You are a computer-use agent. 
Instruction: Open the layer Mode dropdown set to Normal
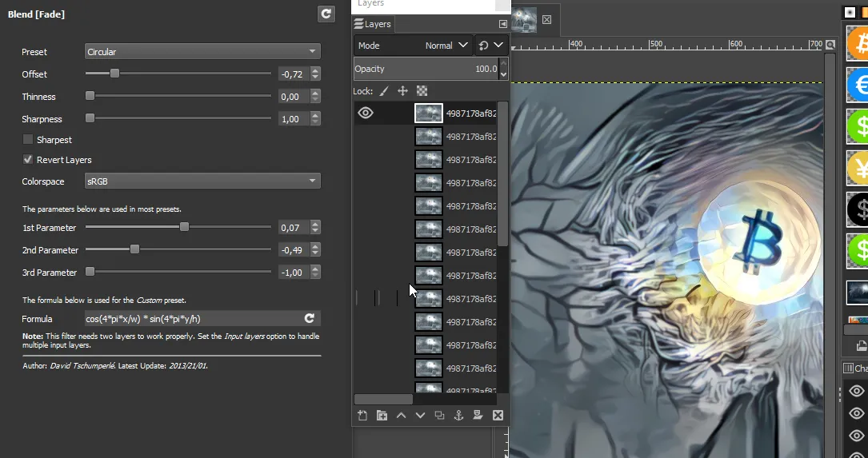pos(413,46)
